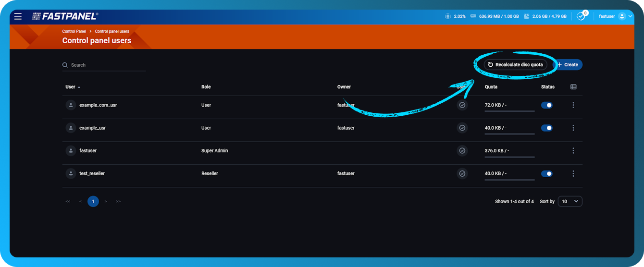The width and height of the screenshot is (644, 267).
Task: Select page 1 in pagination
Action: click(x=93, y=202)
